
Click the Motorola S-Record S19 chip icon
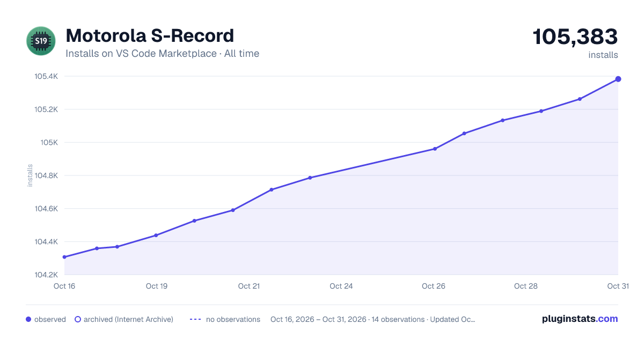41,41
